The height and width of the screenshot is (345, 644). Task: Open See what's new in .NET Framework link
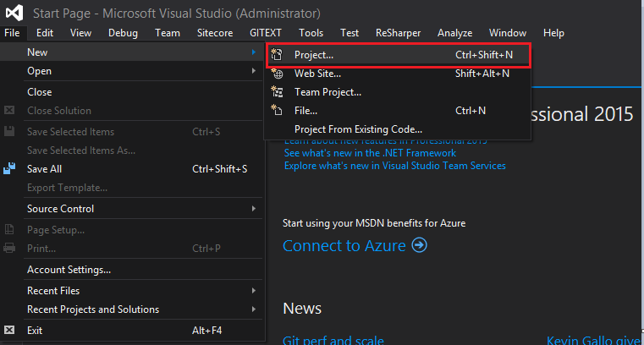[x=370, y=153]
